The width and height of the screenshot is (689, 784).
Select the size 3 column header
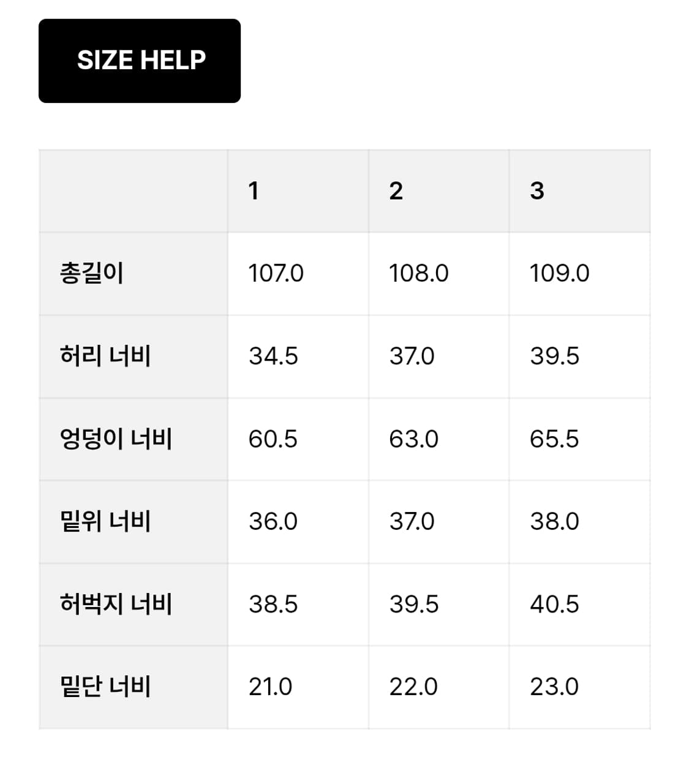[537, 191]
